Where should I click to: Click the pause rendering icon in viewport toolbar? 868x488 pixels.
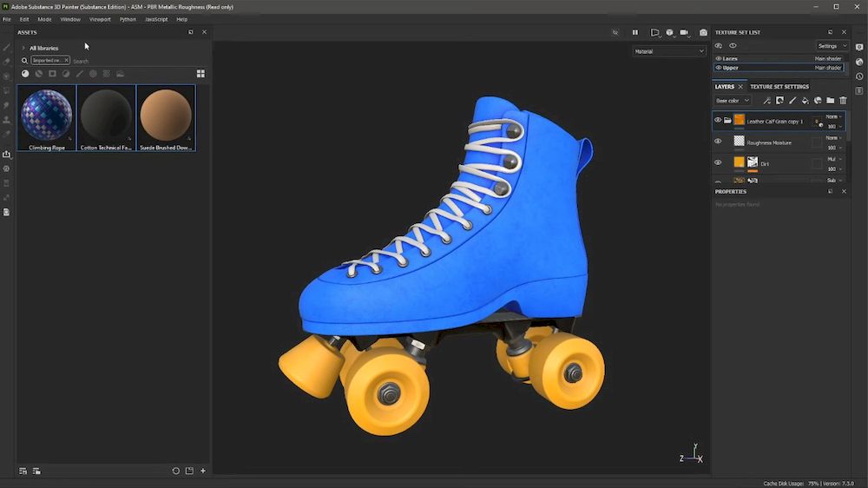point(635,32)
